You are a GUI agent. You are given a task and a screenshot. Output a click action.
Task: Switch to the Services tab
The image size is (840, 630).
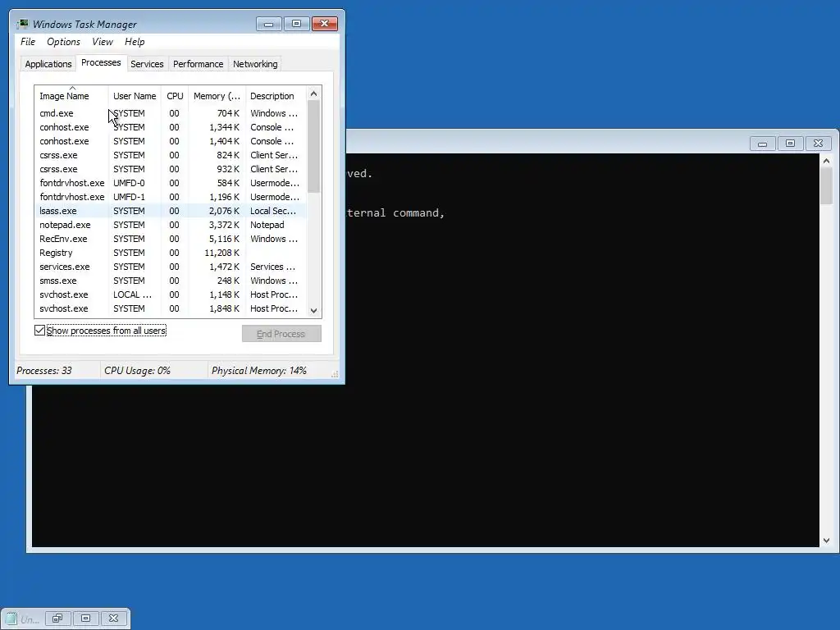(147, 64)
